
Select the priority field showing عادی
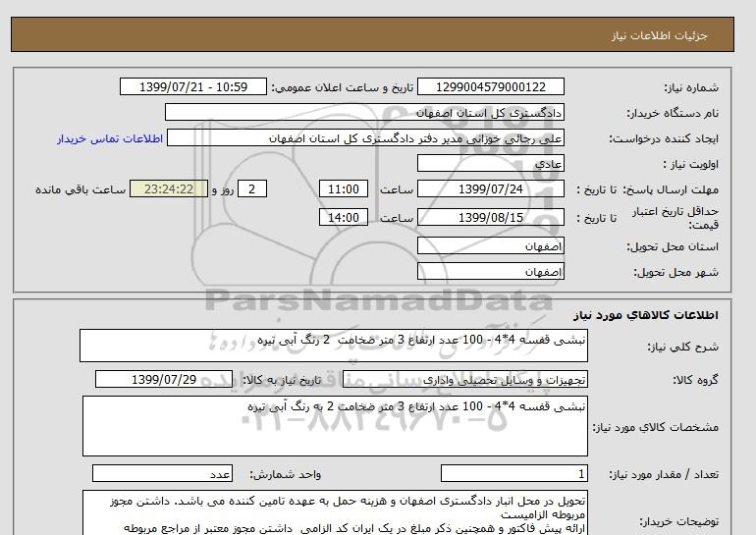point(490,164)
